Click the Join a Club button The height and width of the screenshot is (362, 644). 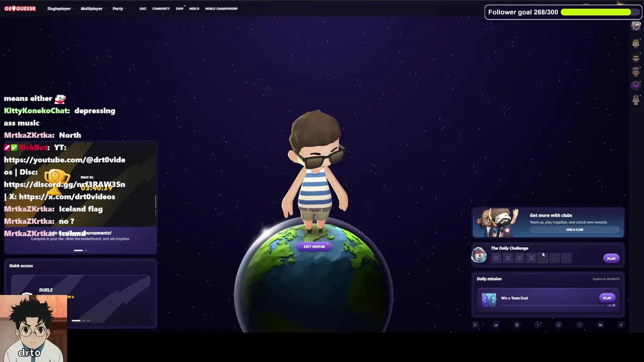[x=575, y=230]
